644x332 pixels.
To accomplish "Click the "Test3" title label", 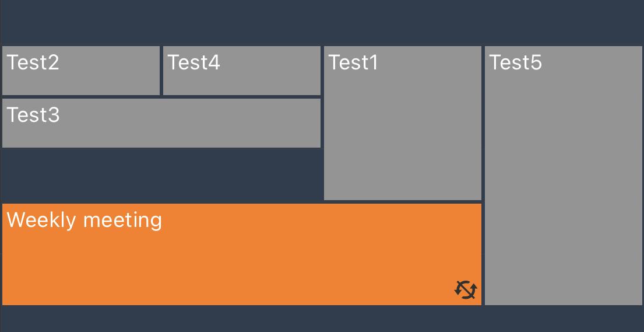I will (33, 115).
